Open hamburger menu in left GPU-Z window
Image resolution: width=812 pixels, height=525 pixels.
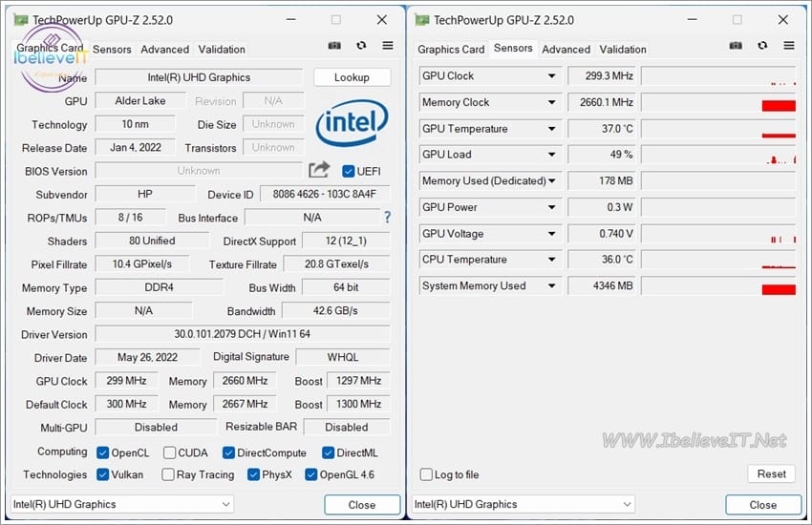click(x=388, y=46)
